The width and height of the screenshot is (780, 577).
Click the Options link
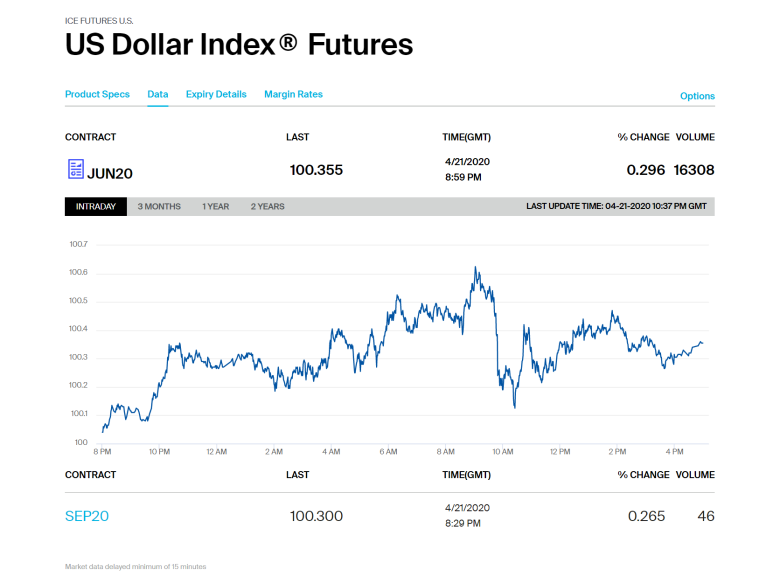[697, 97]
